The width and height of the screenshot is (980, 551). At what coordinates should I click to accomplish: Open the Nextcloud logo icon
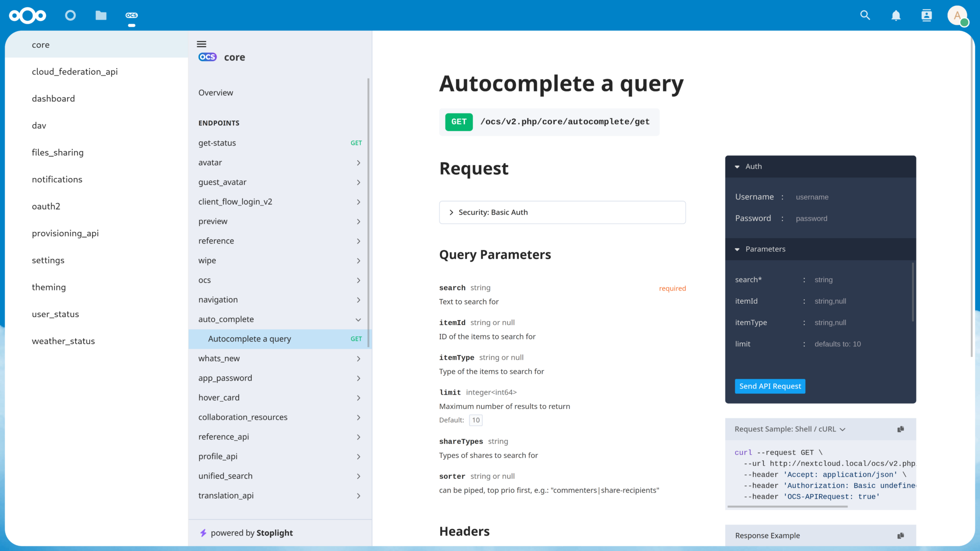(27, 15)
